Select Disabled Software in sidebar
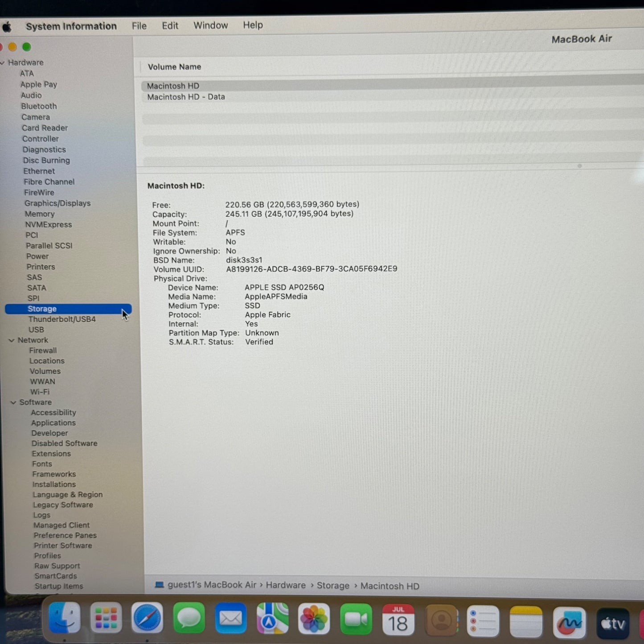644x644 pixels. (64, 443)
